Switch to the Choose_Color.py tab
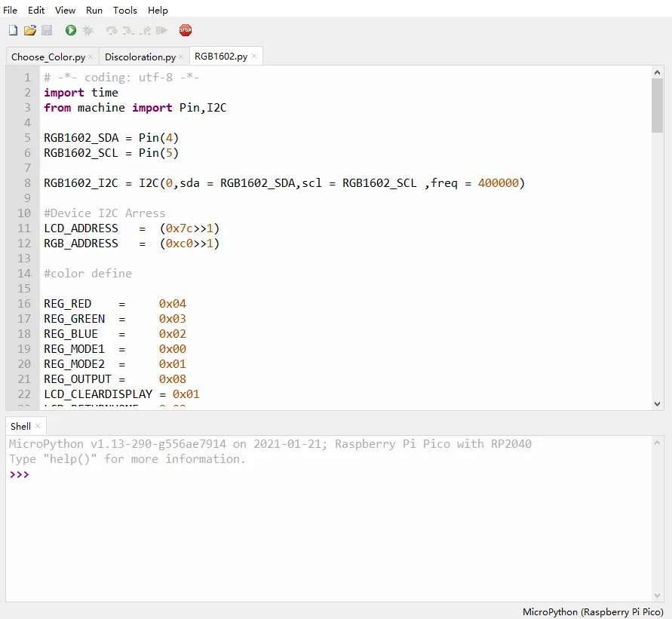 (x=48, y=57)
